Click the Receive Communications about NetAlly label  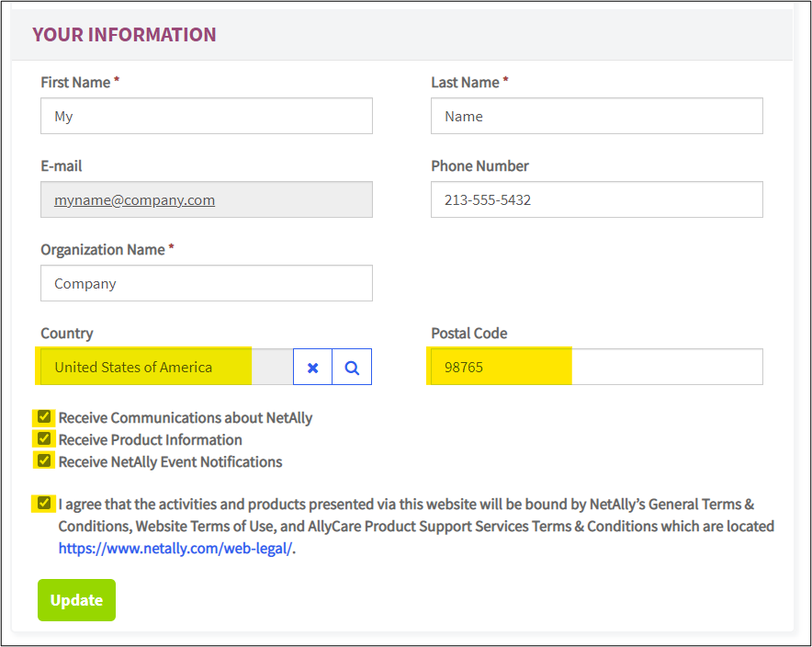click(186, 418)
